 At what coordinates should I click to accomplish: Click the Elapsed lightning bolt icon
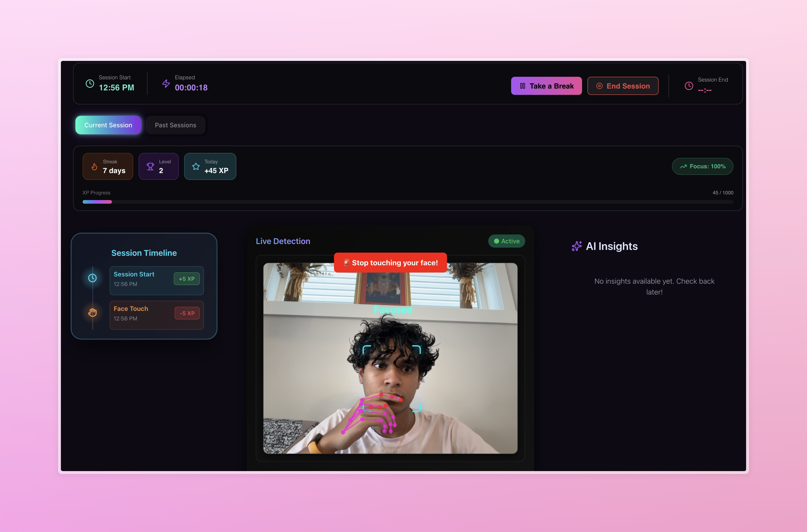coord(166,83)
